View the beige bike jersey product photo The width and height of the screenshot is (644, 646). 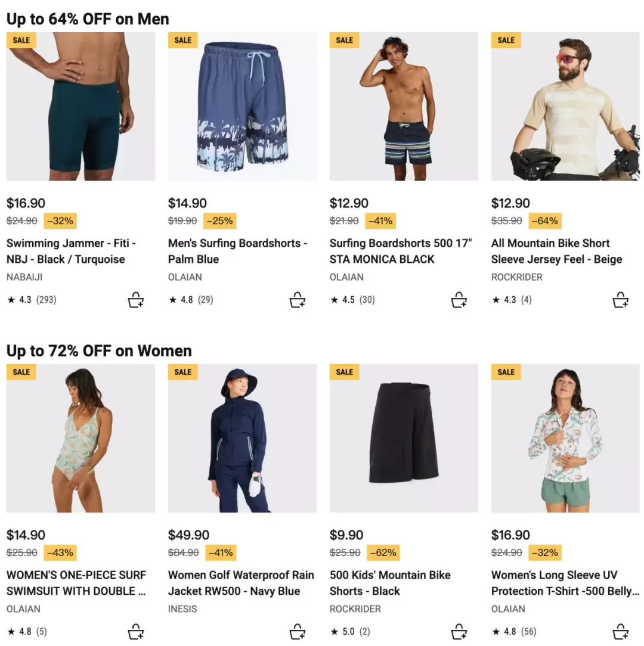point(565,106)
